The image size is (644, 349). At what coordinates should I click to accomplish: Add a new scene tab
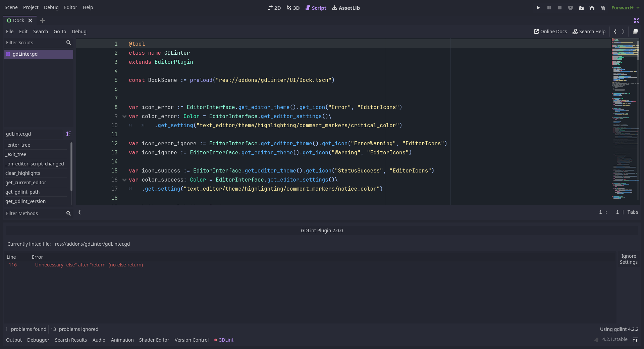42,20
